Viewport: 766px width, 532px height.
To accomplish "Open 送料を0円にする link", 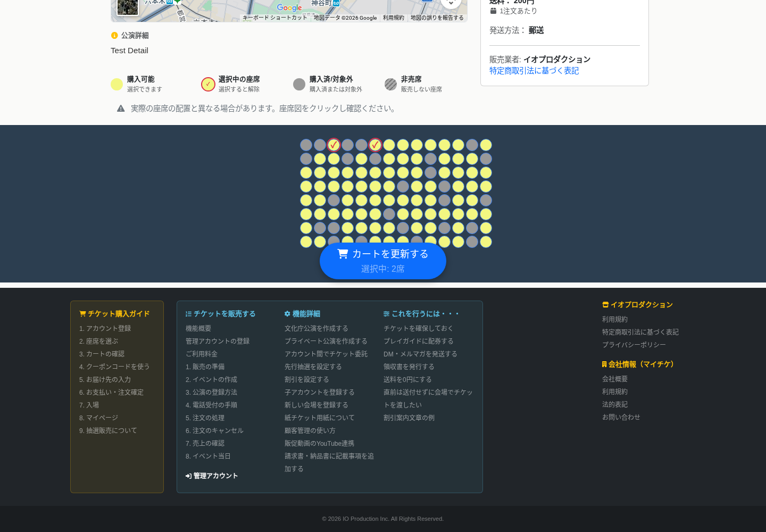I will pyautogui.click(x=407, y=380).
